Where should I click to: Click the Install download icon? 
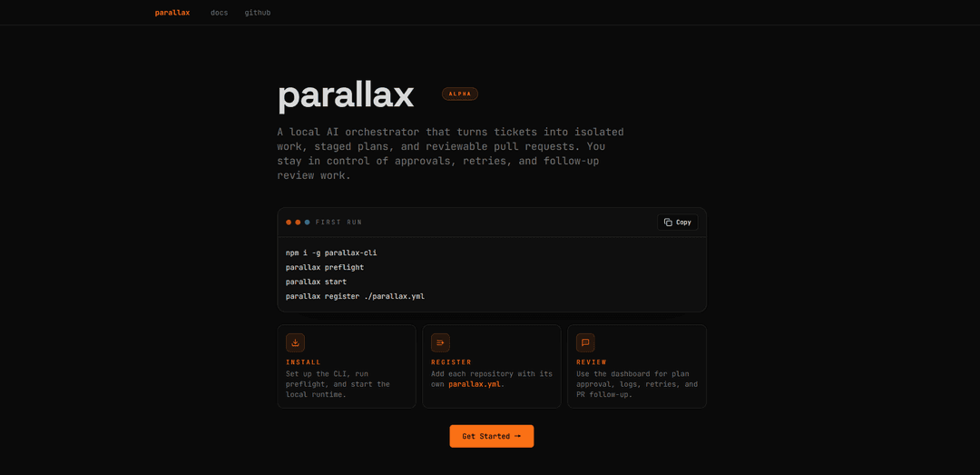pos(295,342)
